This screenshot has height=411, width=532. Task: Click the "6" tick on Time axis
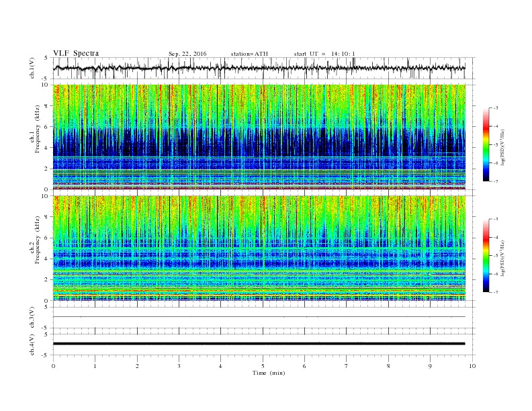coord(304,366)
